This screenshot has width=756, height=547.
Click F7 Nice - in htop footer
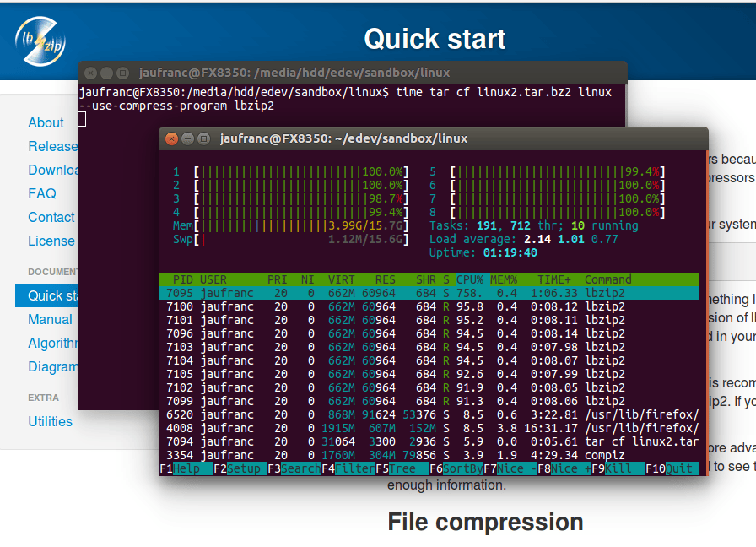pos(510,468)
